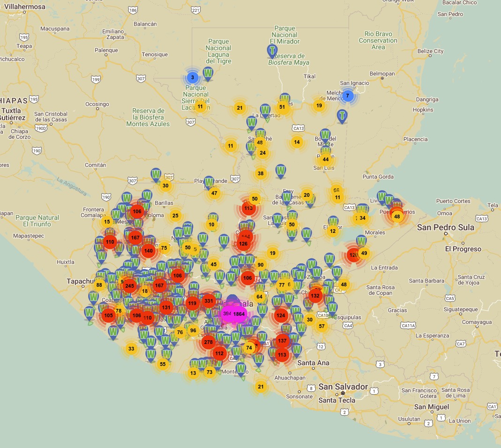The height and width of the screenshot is (448, 501).
Task: Click the yellow 64 cluster marker
Action: coord(259,297)
